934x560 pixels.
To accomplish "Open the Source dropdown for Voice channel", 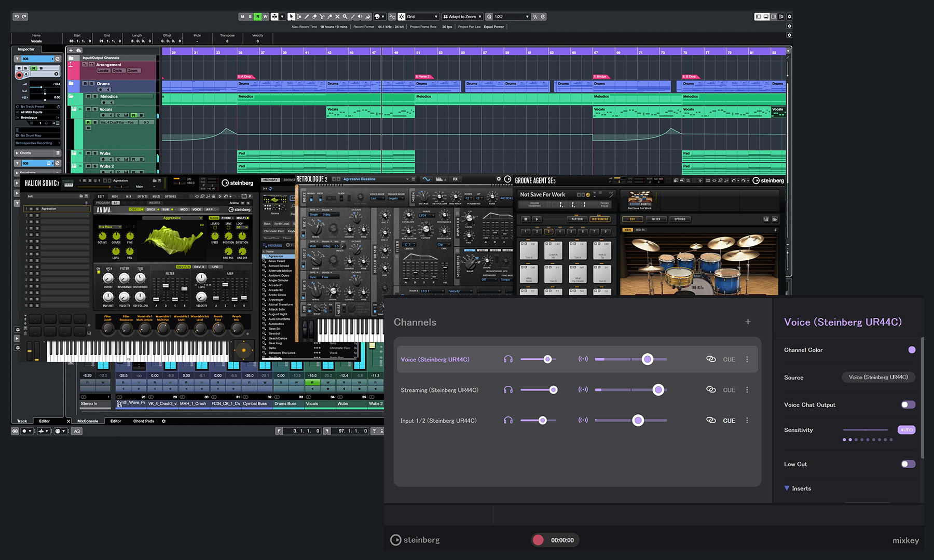I will click(x=878, y=377).
